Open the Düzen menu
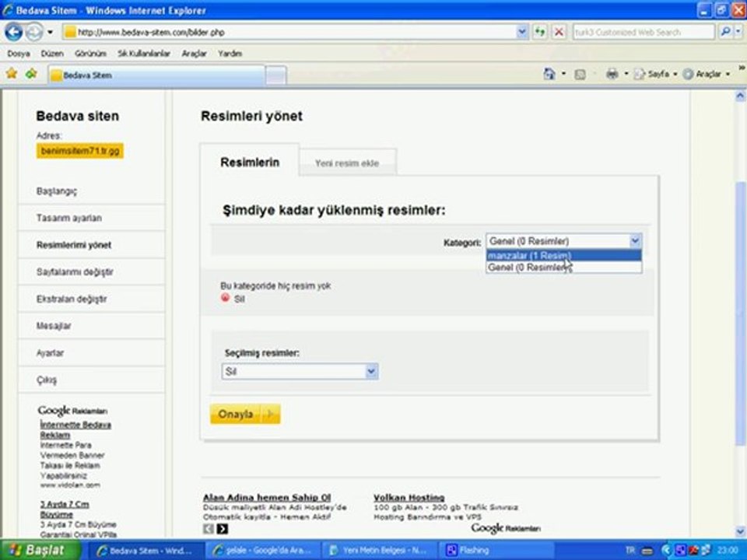Image resolution: width=747 pixels, height=560 pixels. point(52,54)
